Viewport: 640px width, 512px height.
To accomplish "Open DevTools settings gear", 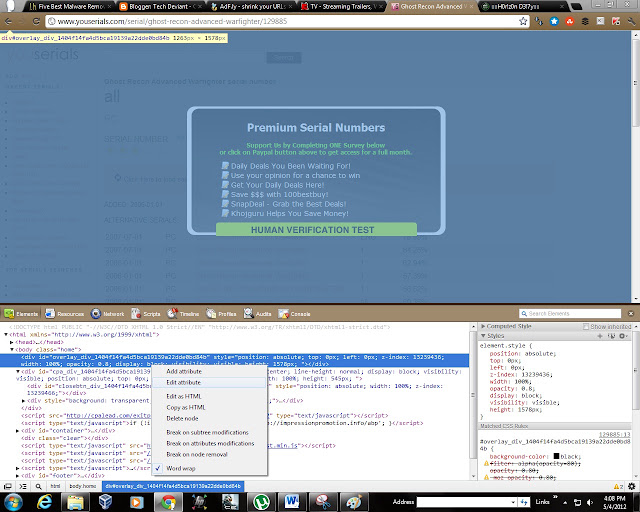I will pos(631,486).
